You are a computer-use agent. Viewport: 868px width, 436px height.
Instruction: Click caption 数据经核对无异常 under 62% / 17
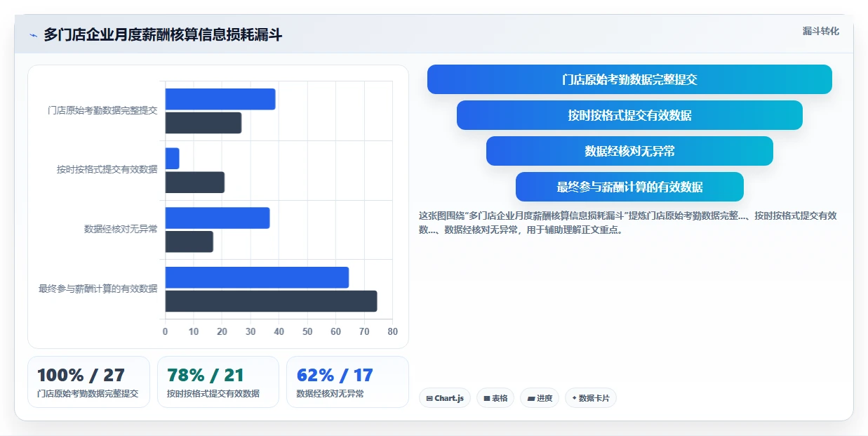[x=330, y=394]
